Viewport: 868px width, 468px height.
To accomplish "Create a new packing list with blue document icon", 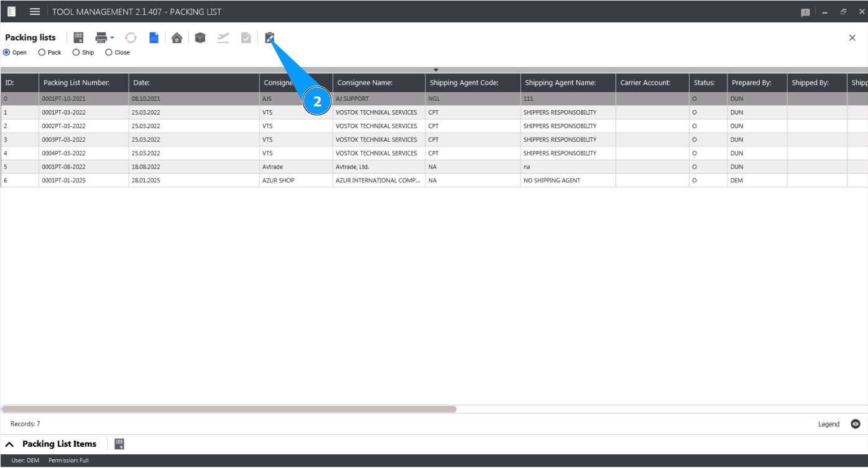I will 154,38.
